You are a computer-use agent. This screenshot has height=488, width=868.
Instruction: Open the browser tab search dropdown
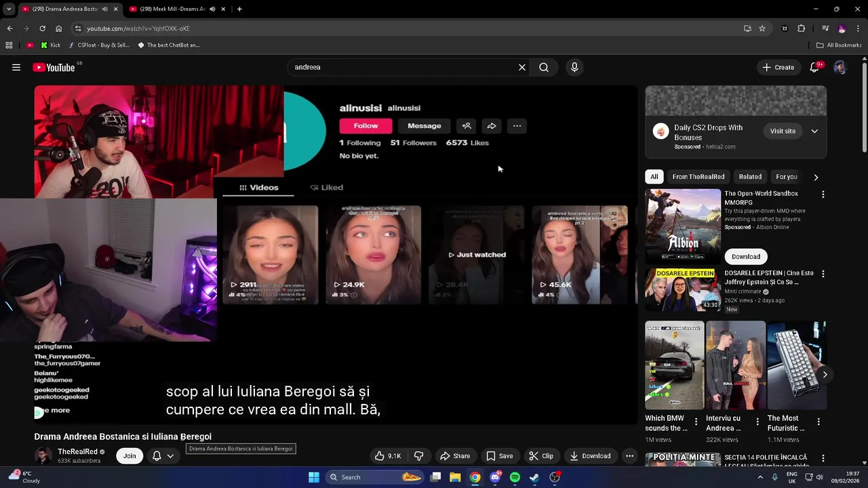pyautogui.click(x=9, y=9)
